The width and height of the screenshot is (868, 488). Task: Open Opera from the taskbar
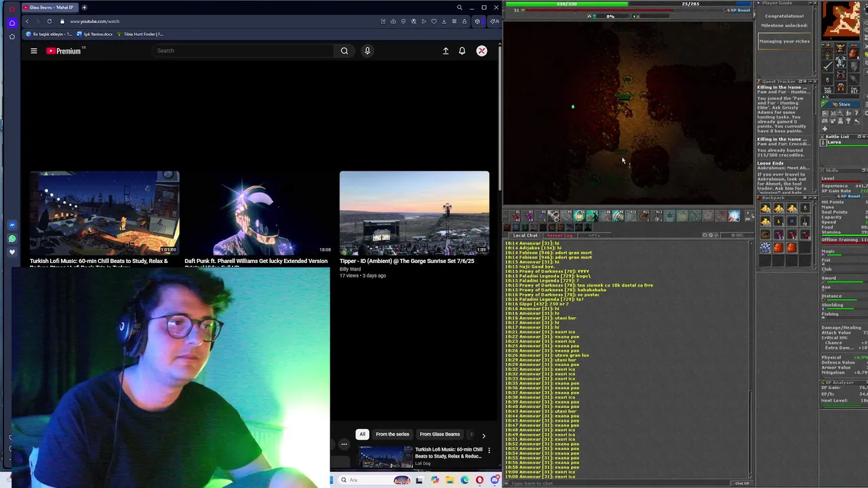point(479,480)
